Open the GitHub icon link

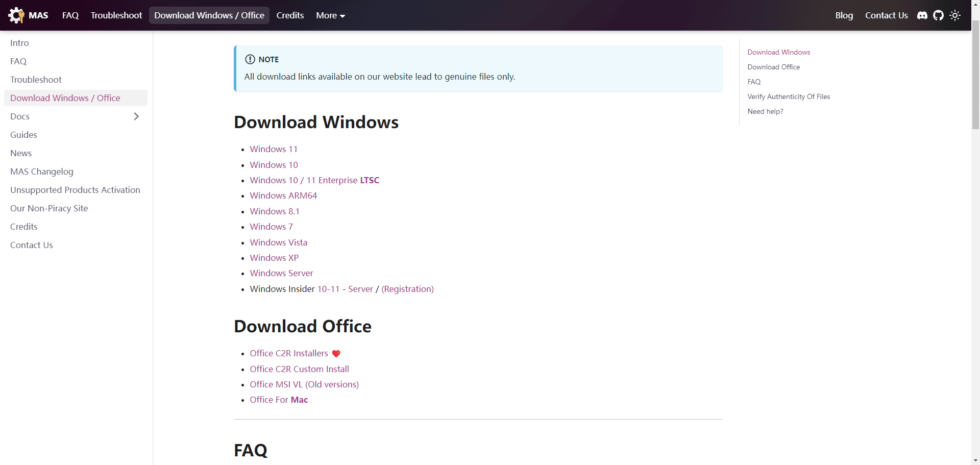coord(938,15)
